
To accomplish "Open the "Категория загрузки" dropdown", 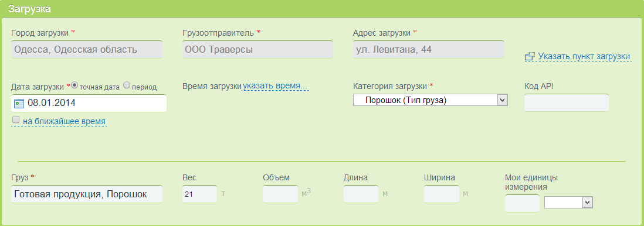I will pos(431,100).
